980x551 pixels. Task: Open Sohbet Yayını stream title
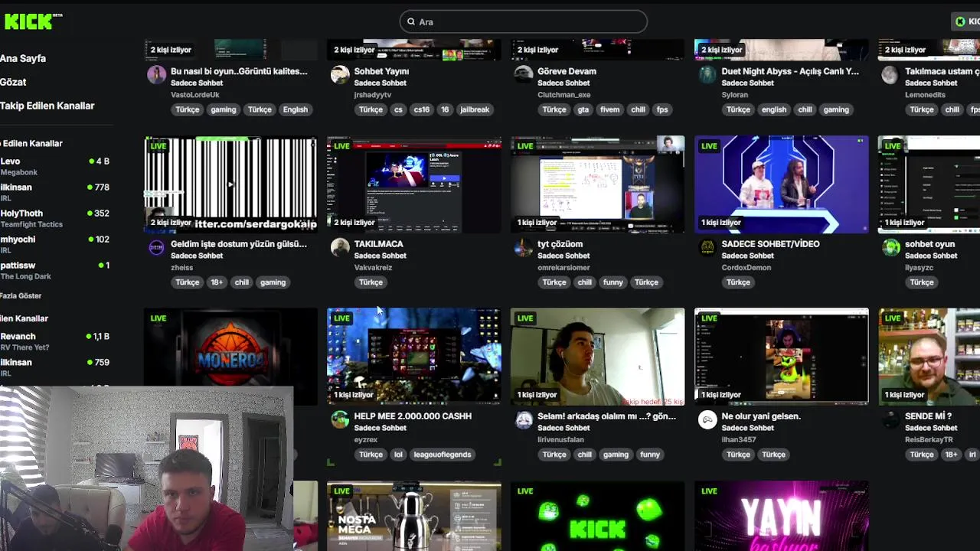(x=381, y=71)
